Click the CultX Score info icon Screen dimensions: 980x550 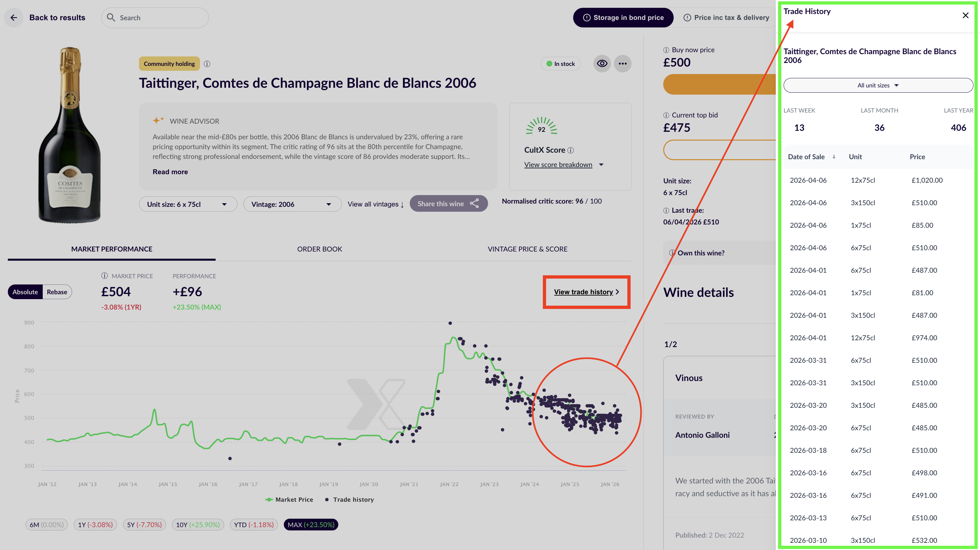coord(570,150)
